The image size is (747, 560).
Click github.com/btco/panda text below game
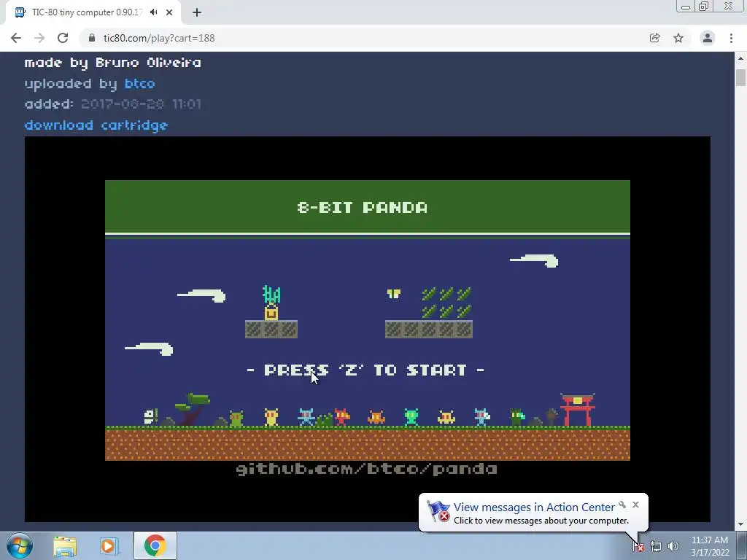(x=366, y=469)
